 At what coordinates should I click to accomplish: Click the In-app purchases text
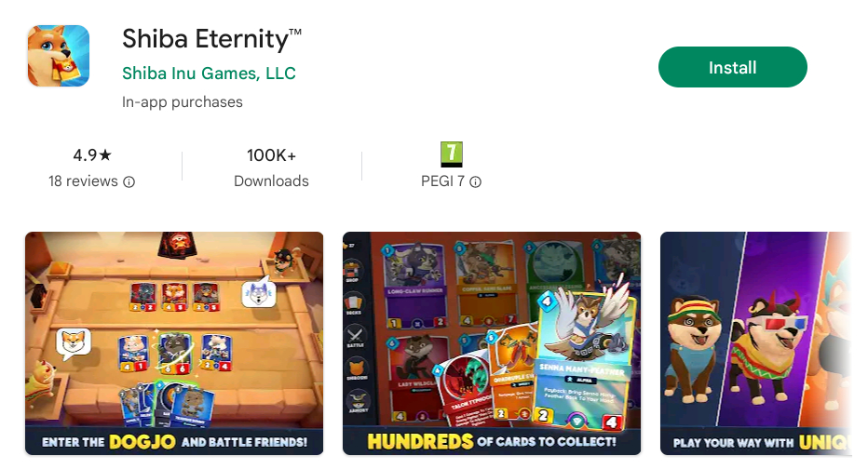pos(183,102)
